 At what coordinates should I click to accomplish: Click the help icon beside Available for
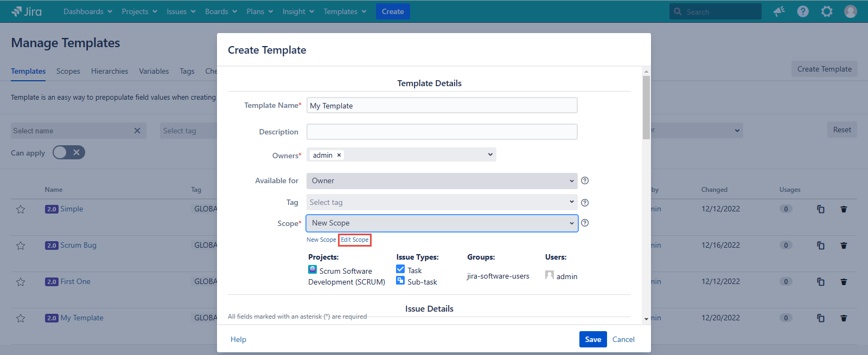point(585,181)
